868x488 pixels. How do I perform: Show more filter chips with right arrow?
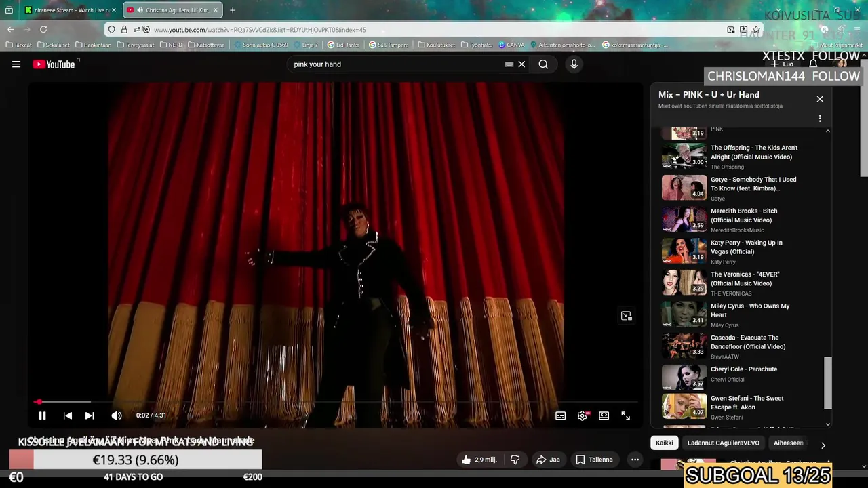[823, 445]
